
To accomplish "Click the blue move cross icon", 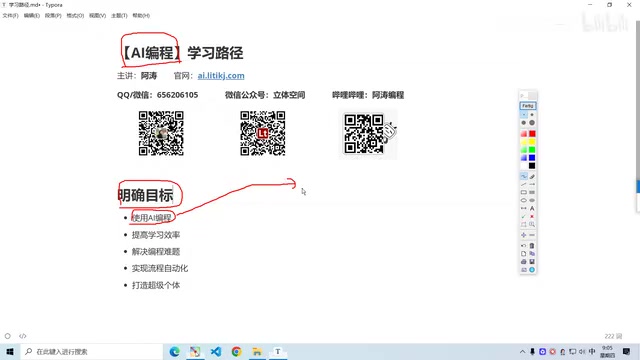I will [x=524, y=235].
